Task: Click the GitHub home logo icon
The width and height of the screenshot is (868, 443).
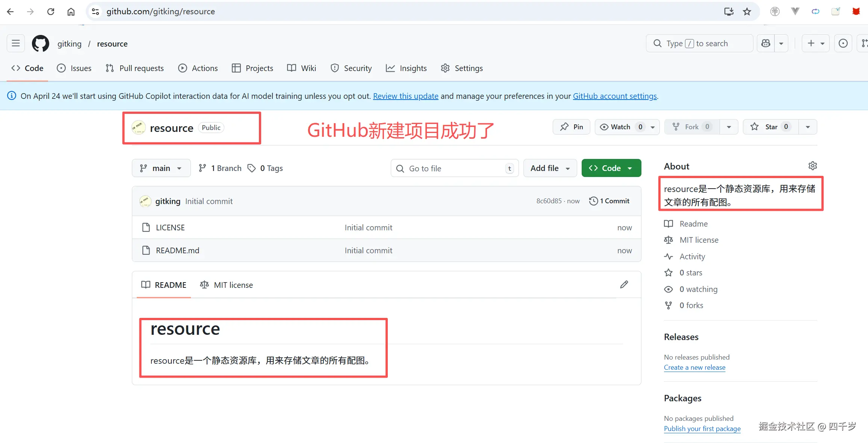Action: (40, 43)
